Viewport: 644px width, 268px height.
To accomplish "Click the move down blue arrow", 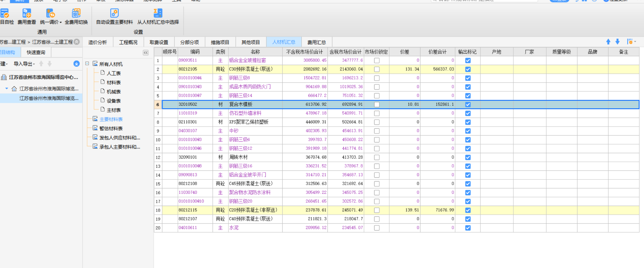I will tap(617, 42).
